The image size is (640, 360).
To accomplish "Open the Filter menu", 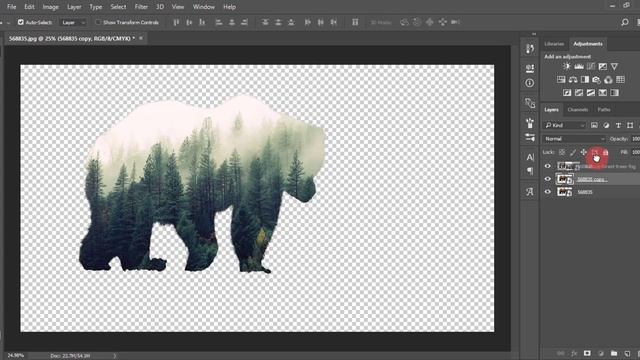I will coord(141,7).
